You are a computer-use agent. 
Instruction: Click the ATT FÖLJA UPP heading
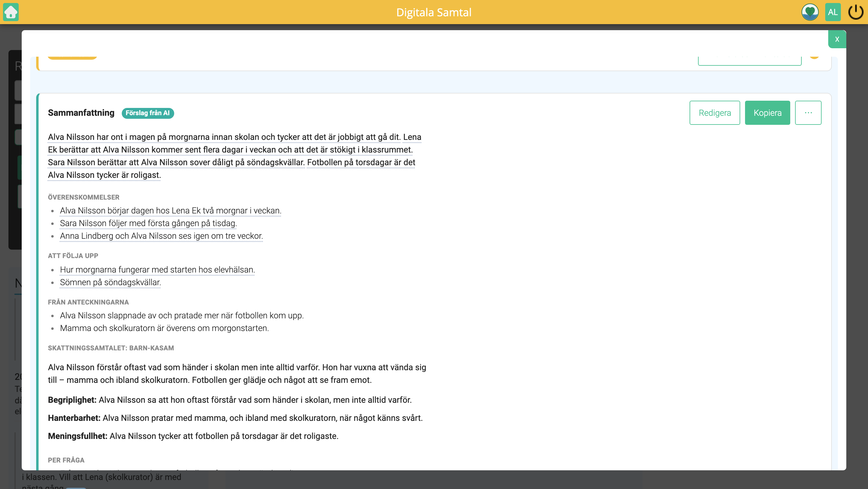(x=73, y=255)
